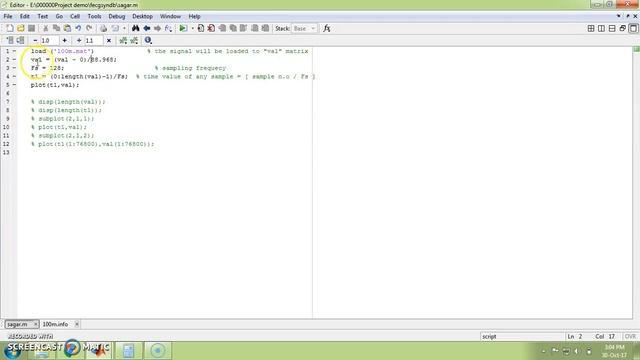Save the current file with disk icon

[31, 28]
